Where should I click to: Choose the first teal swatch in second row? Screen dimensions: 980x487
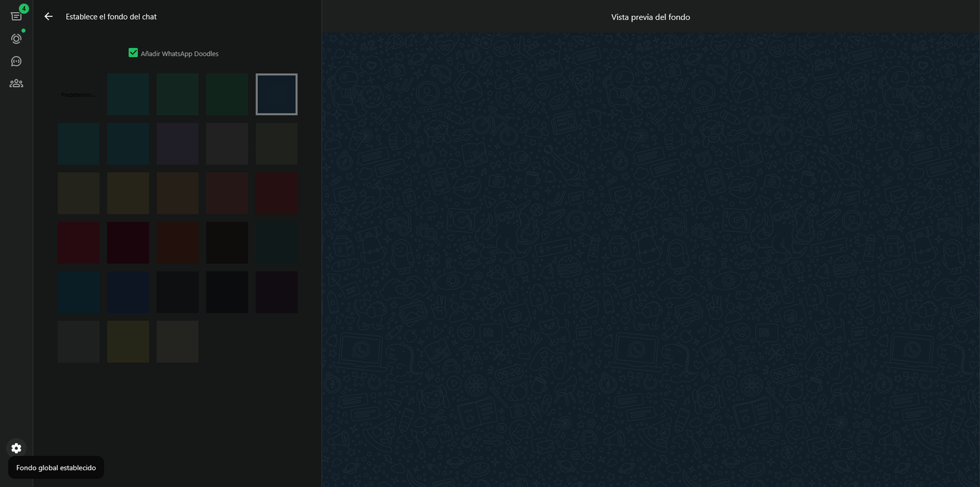(x=78, y=144)
